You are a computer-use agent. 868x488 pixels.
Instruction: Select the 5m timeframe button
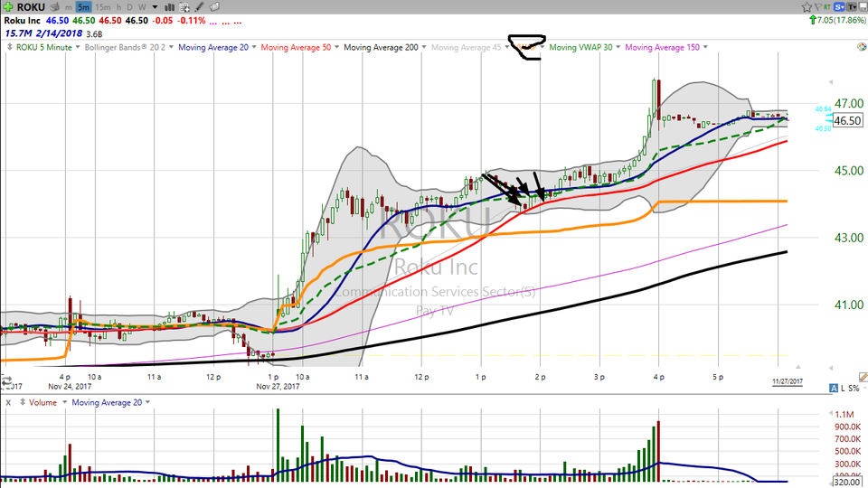[x=83, y=7]
